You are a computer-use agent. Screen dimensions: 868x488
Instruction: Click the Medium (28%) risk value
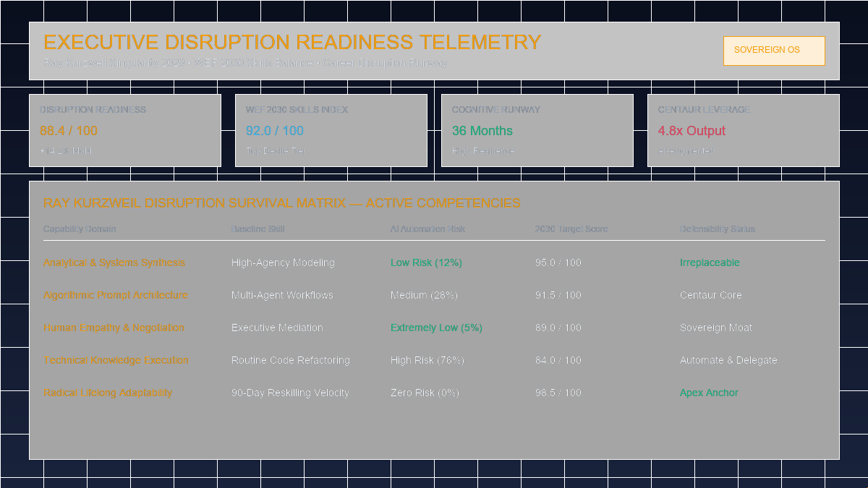pos(424,295)
